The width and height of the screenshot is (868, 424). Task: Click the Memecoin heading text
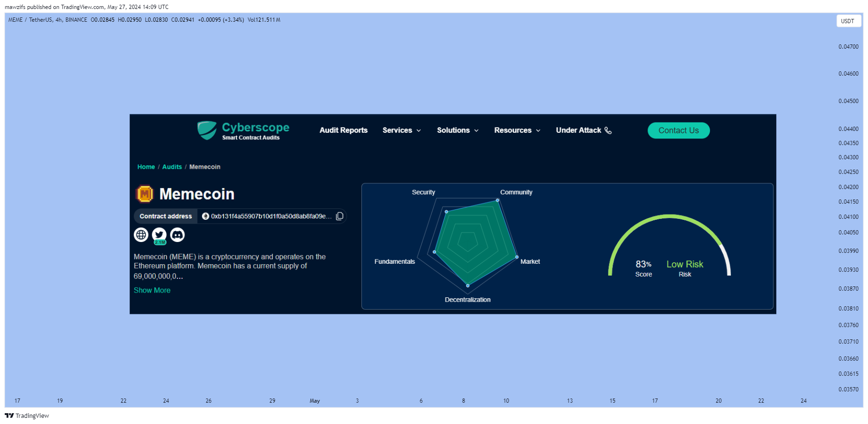click(197, 194)
